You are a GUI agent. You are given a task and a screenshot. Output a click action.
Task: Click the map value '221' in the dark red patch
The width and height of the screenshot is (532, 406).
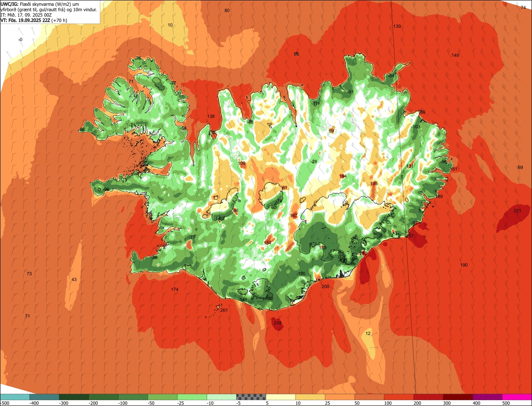[517, 210]
